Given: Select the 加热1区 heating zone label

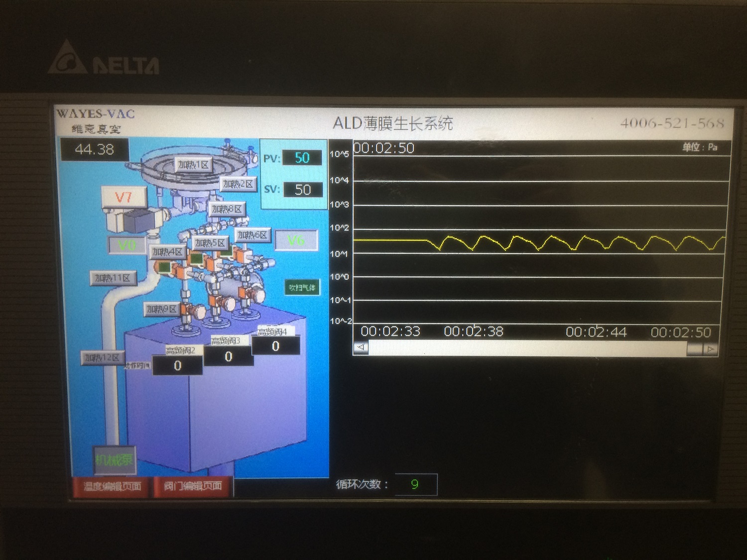Looking at the screenshot, I should pos(193,164).
